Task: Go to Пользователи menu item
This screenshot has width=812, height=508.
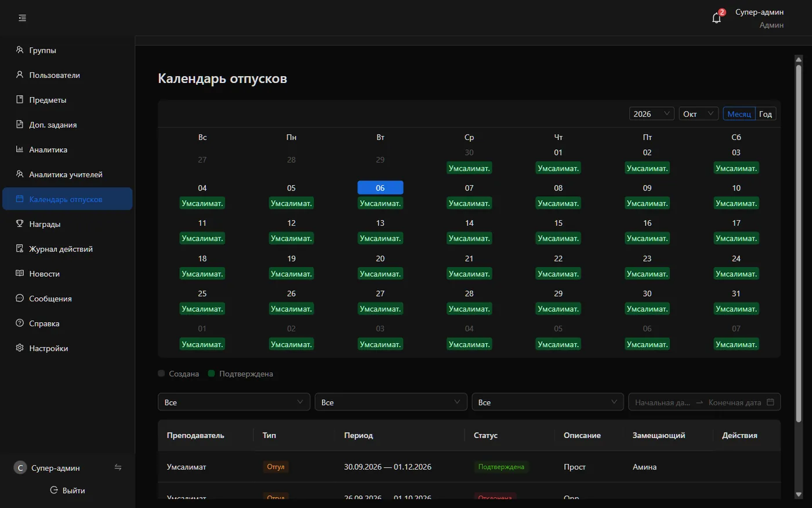Action: pos(67,75)
